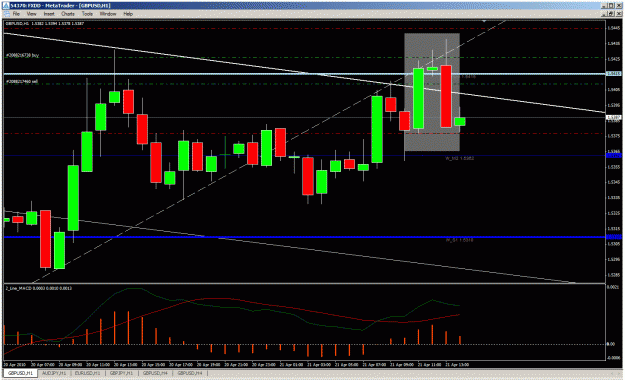Open the File menu

16,14
